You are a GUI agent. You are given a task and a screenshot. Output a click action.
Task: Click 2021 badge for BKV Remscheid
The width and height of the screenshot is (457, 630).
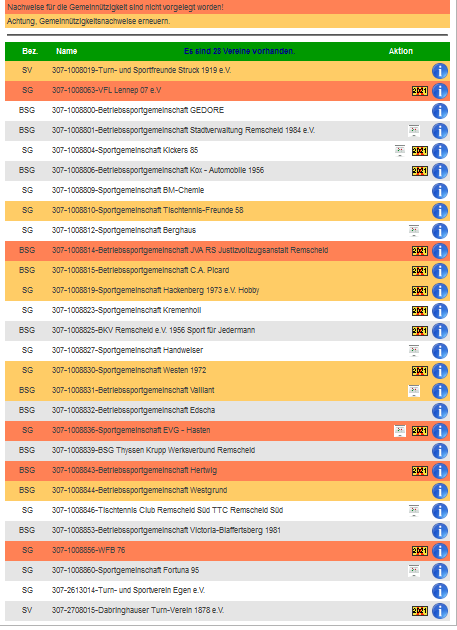pos(420,331)
